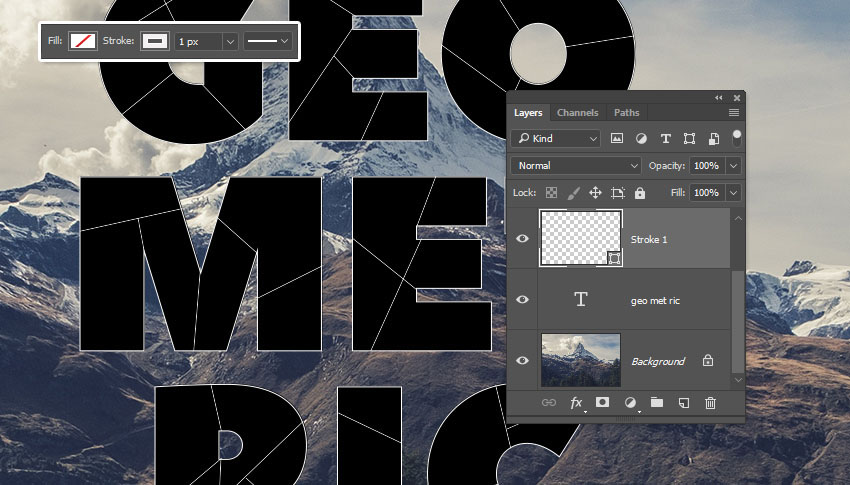Screen dimensions: 850x485
Task: Filter for type layers
Action: (665, 138)
